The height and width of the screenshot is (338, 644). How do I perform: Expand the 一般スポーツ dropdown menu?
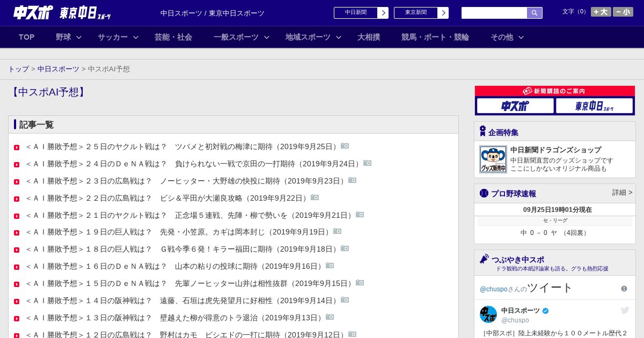[x=241, y=37]
